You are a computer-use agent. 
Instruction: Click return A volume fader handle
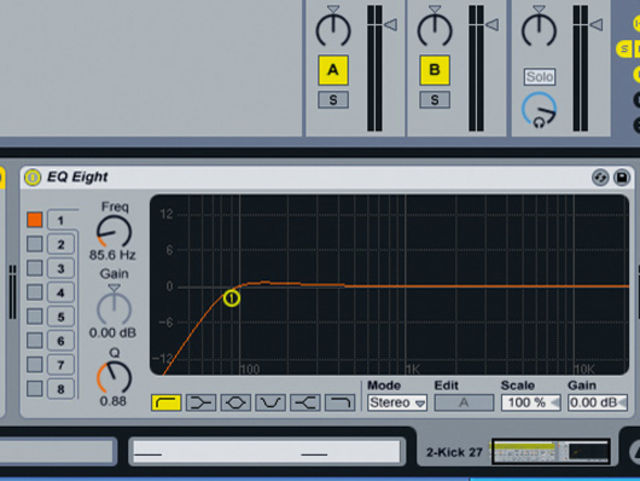coord(391,24)
